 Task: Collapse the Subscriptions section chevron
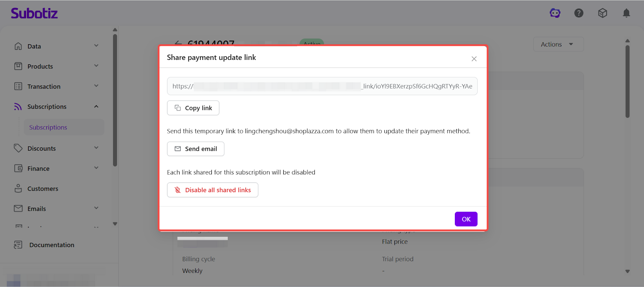(x=96, y=107)
